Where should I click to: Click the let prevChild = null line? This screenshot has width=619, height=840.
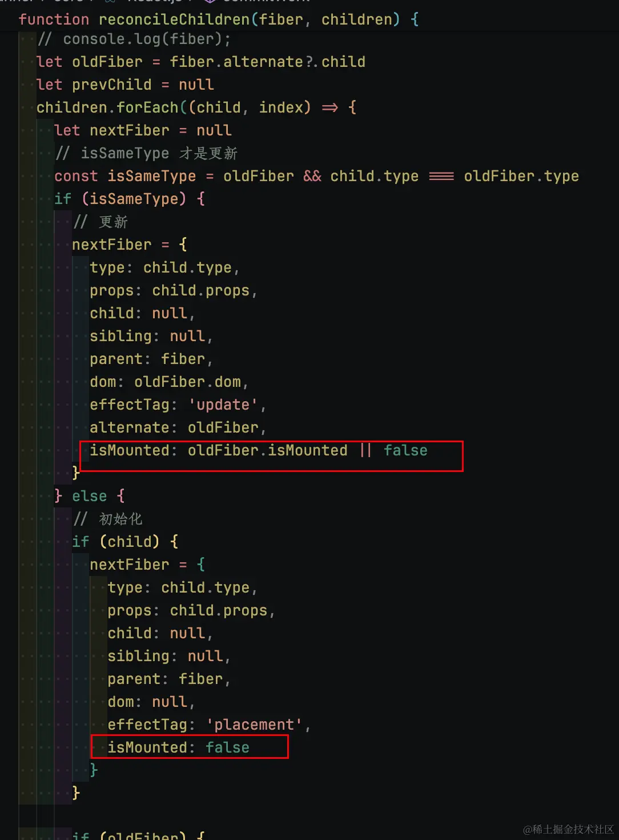tap(125, 85)
